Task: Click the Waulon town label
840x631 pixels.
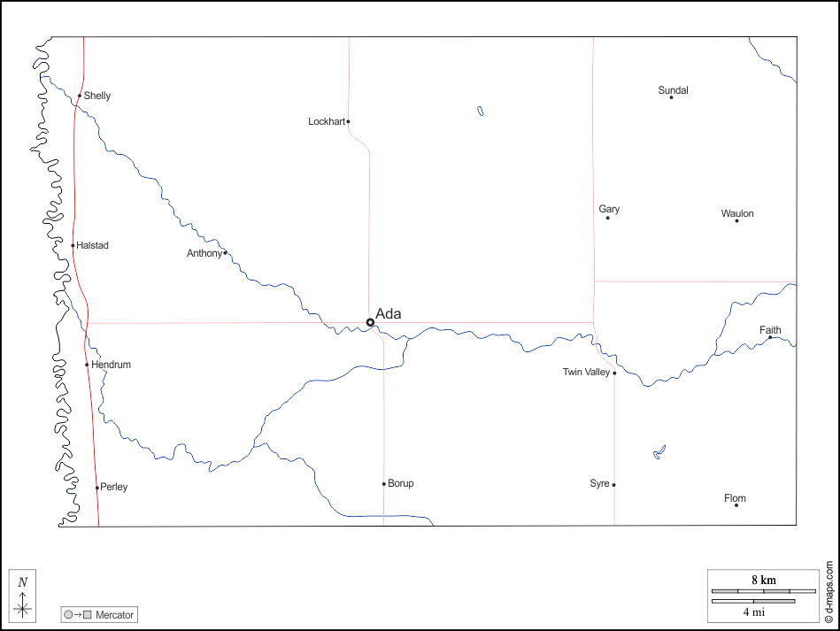Action: (x=737, y=213)
